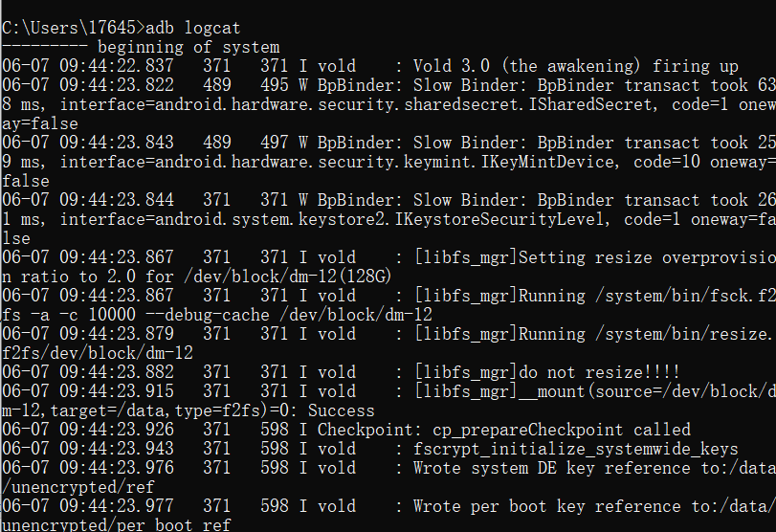Click the C:\Users\17645 prompt path
The height and width of the screenshot is (532, 776).
pos(74,27)
